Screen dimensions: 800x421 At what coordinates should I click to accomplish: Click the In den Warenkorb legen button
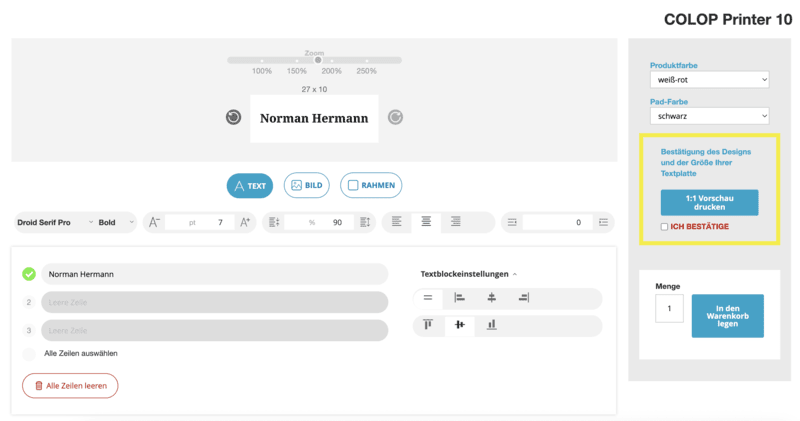click(x=727, y=315)
